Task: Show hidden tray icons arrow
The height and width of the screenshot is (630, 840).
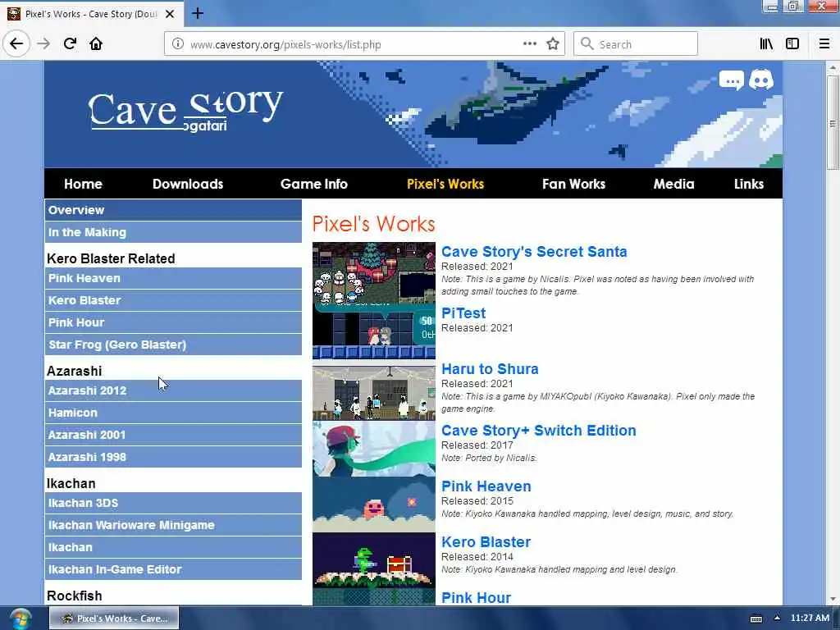Action: [777, 619]
